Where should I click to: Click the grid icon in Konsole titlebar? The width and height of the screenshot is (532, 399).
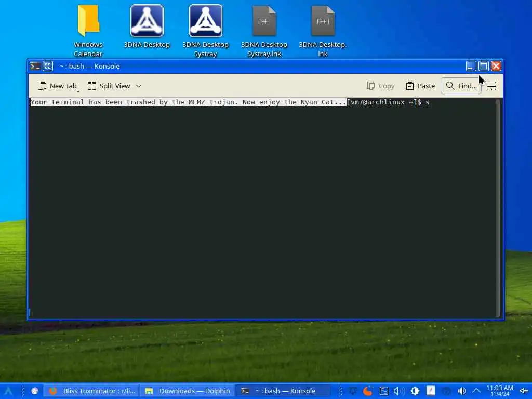coord(48,66)
